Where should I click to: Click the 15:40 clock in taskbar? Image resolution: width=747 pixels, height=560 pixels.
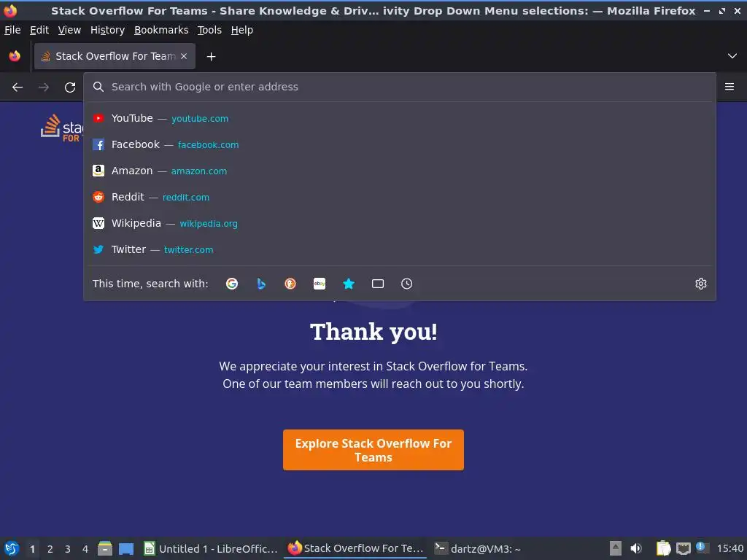tap(729, 548)
